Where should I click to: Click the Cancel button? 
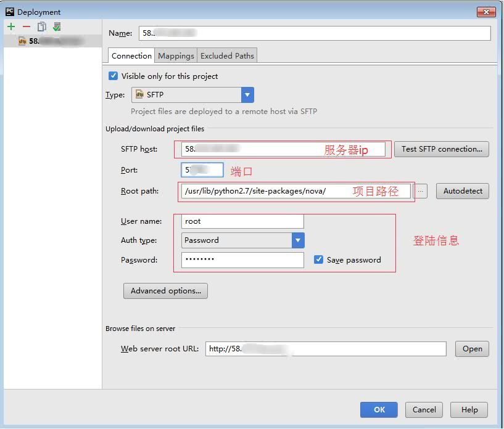coord(424,410)
